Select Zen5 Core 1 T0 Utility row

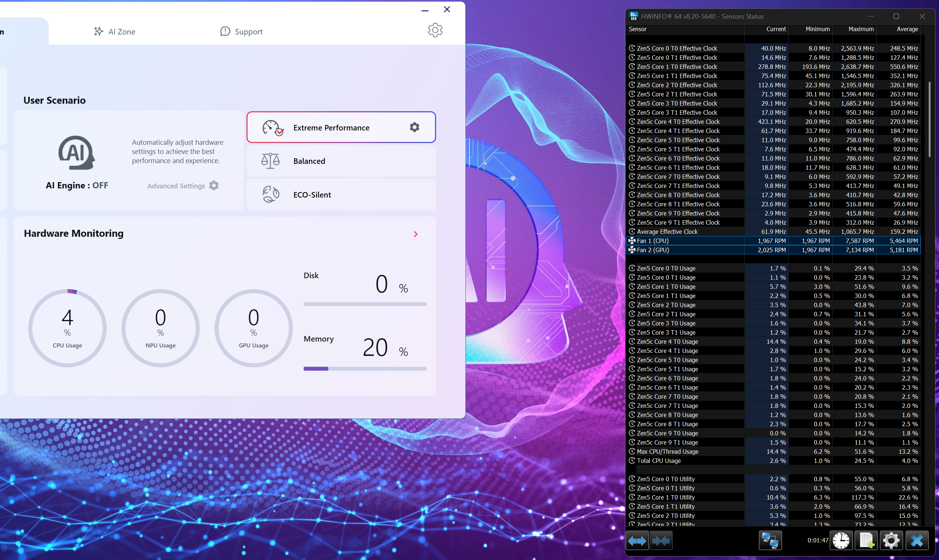pyautogui.click(x=773, y=497)
